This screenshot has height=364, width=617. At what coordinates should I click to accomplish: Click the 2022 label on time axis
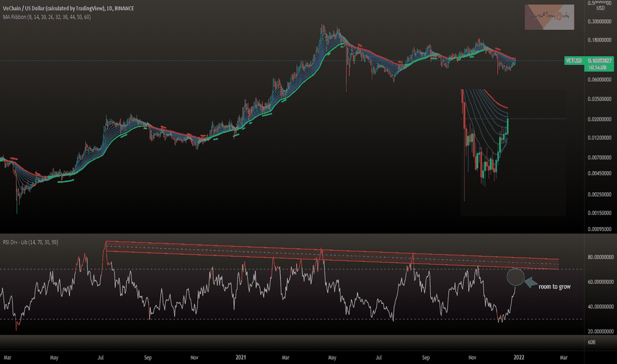coord(518,357)
